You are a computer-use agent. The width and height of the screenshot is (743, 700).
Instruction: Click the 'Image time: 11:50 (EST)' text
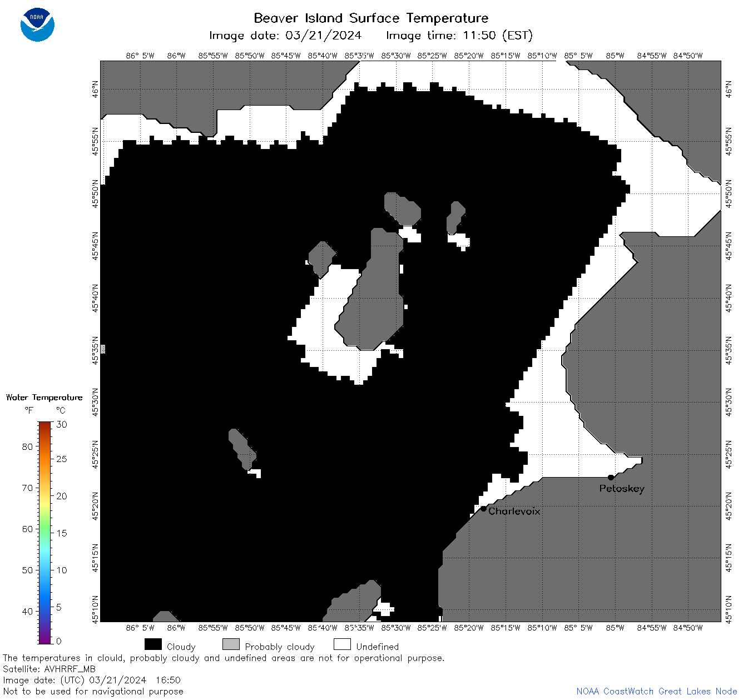point(459,36)
